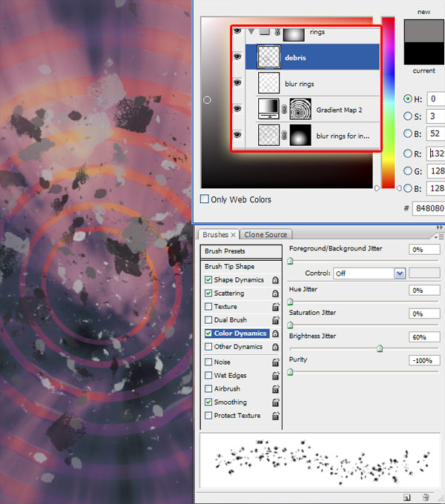The image size is (445, 504).
Task: Click the lock icon beside Wet Edges
Action: tap(276, 376)
